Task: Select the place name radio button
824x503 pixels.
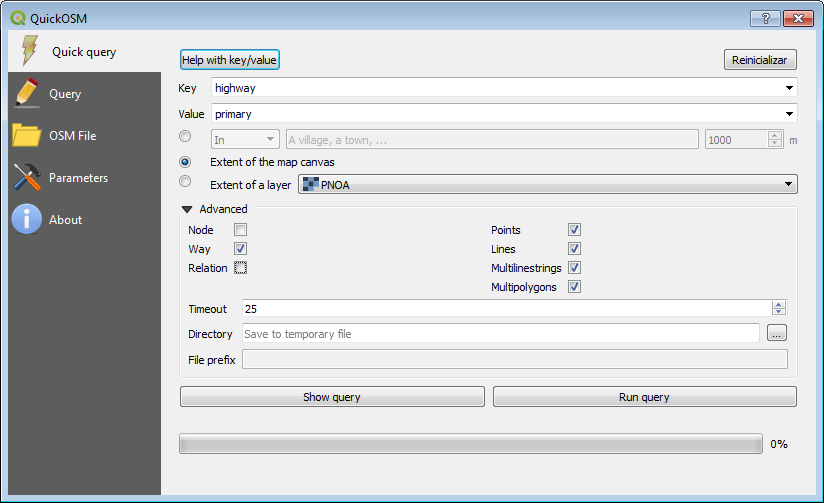Action: coord(185,137)
